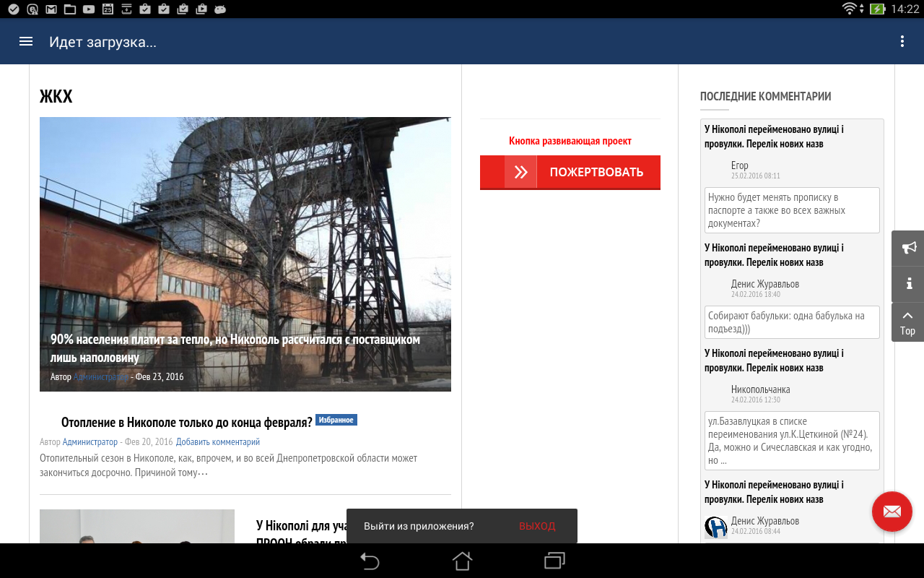924x578 pixels.
Task: Tap commenter name 'Егор'
Action: coord(740,165)
